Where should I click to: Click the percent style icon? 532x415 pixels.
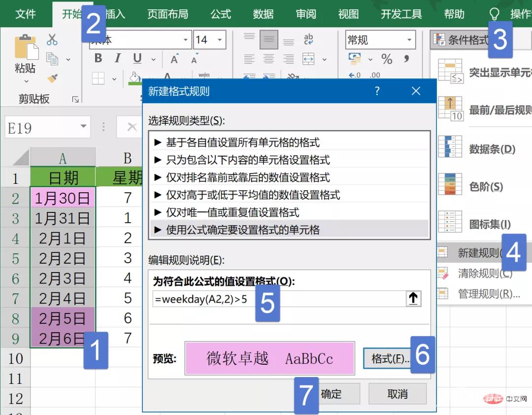[x=387, y=60]
